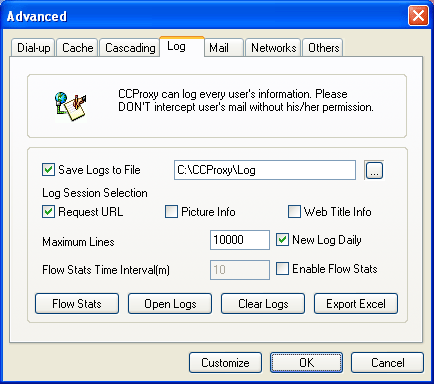434x384 pixels.
Task: Click the Flow Stats Time Interval field
Action: click(x=240, y=269)
